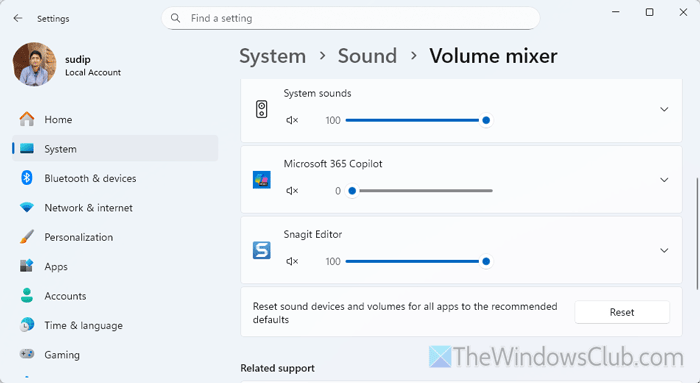Click the Apps icon in sidebar
This screenshot has height=383, width=700.
[x=27, y=266]
